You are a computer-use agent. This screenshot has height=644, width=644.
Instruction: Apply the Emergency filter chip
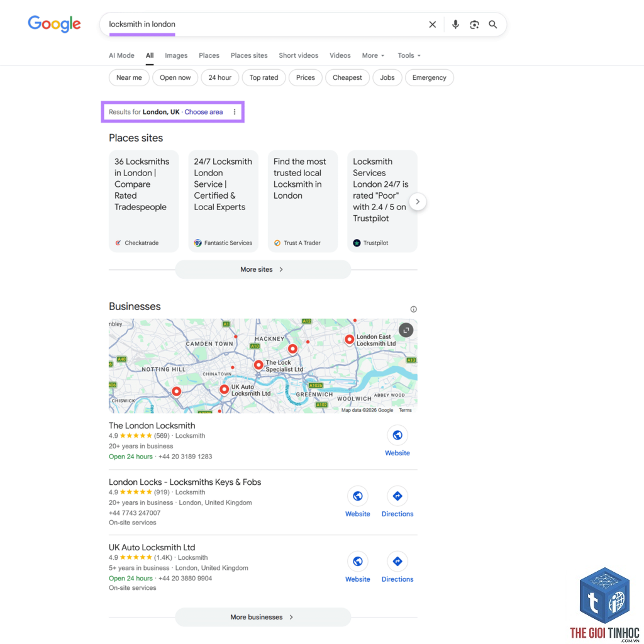pos(429,77)
